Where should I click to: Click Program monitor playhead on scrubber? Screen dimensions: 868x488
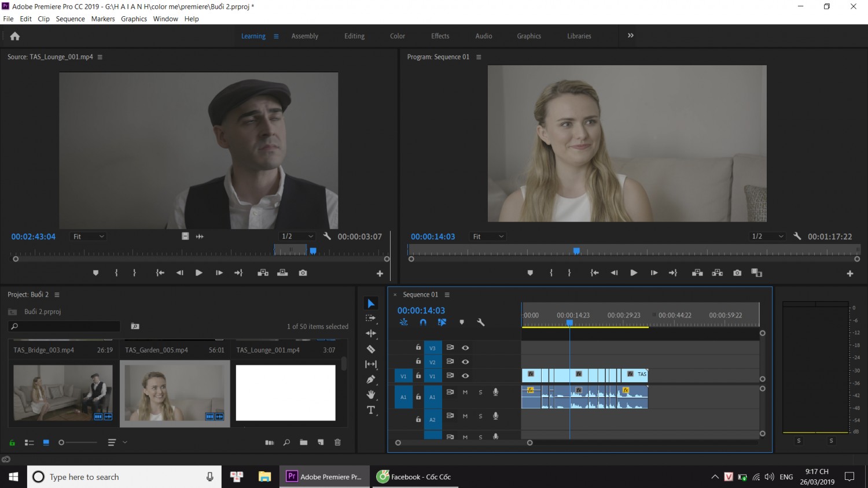(576, 251)
